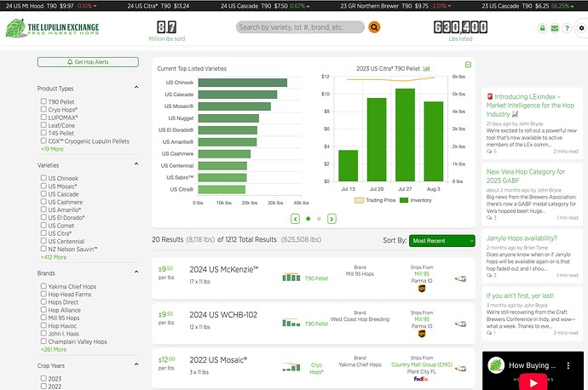588x390 pixels.
Task: Select the 2023 crop year checkbox
Action: [43, 378]
